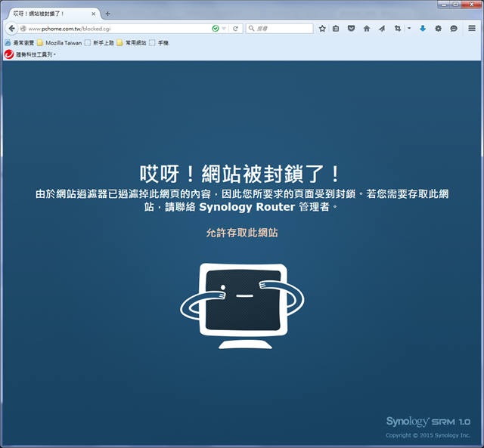Open the 新手上路 bookmark
The image size is (484, 448).
(99, 43)
